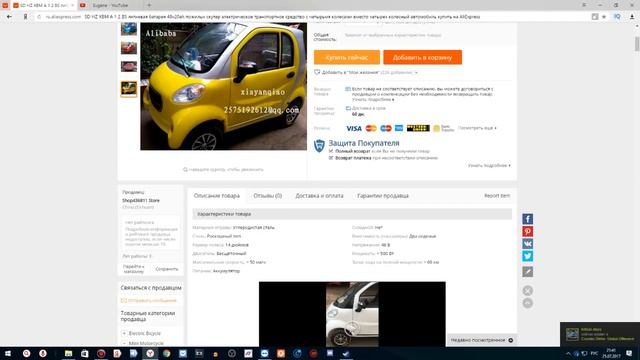Viewport: 640px width, 360px height.
Task: Open browser downloads arrow icon
Action: [632, 17]
